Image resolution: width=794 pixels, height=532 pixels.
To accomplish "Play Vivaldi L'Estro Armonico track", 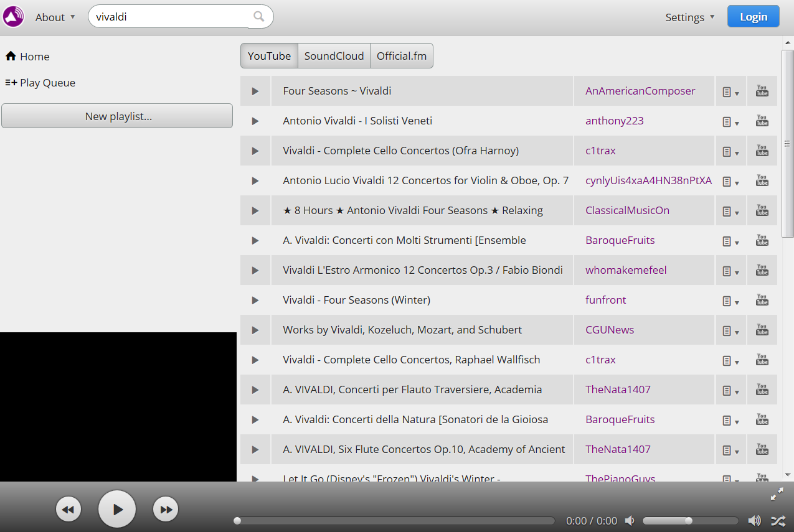I will pos(255,270).
